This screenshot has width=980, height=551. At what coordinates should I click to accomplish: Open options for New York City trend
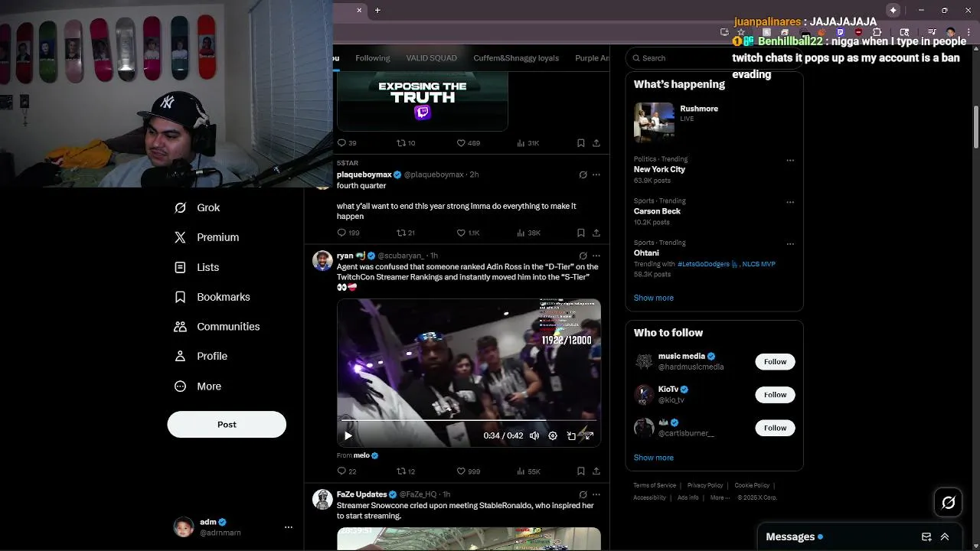(x=790, y=161)
